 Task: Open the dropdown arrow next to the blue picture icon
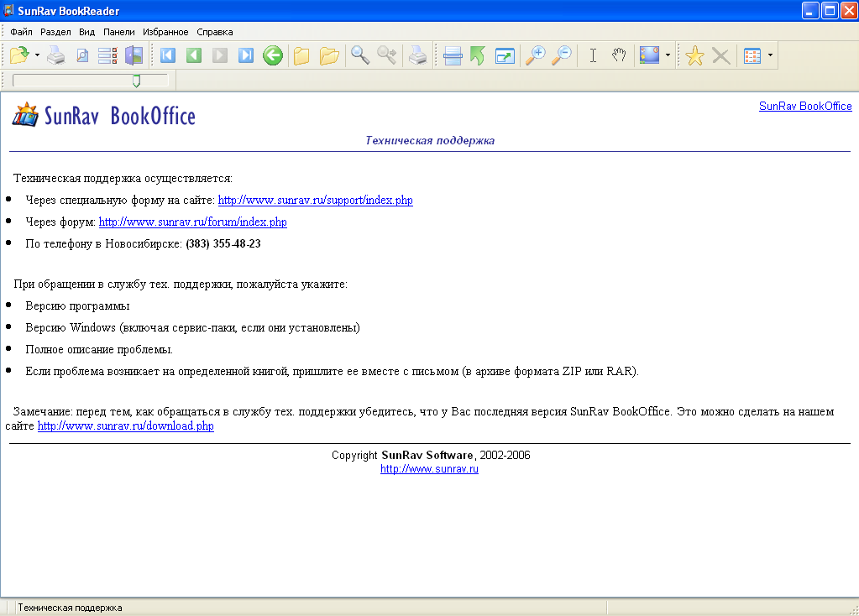[x=668, y=55]
